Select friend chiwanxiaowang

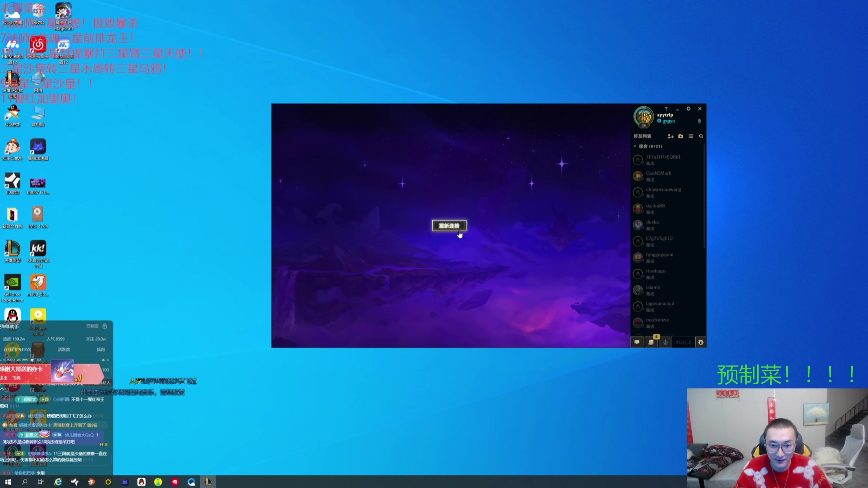(x=667, y=192)
